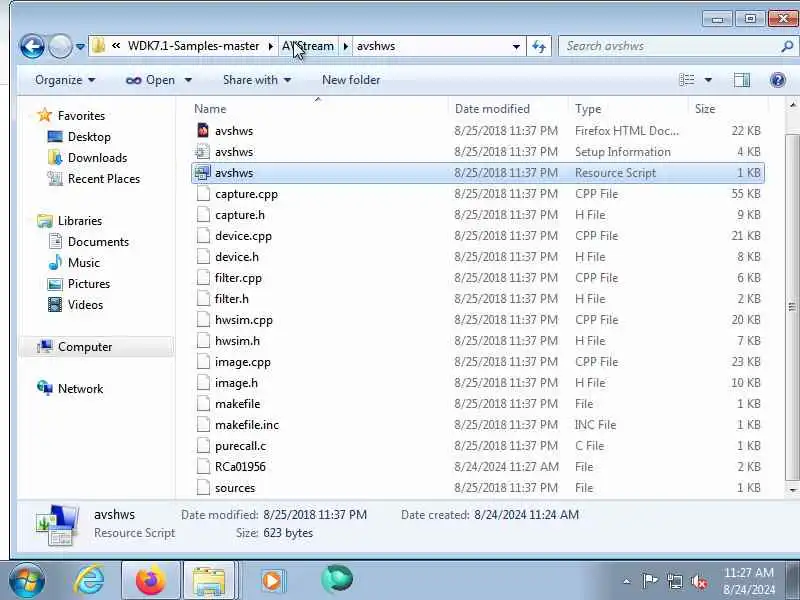Go back with the Back arrow button

coord(32,46)
